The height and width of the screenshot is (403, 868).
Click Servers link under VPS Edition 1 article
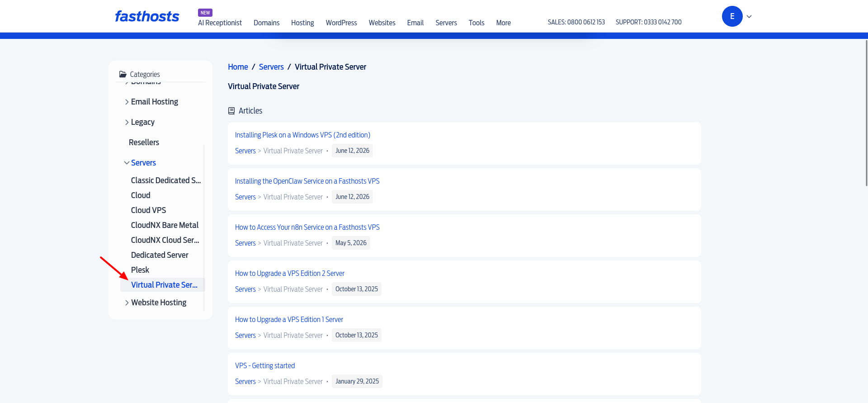tap(245, 336)
